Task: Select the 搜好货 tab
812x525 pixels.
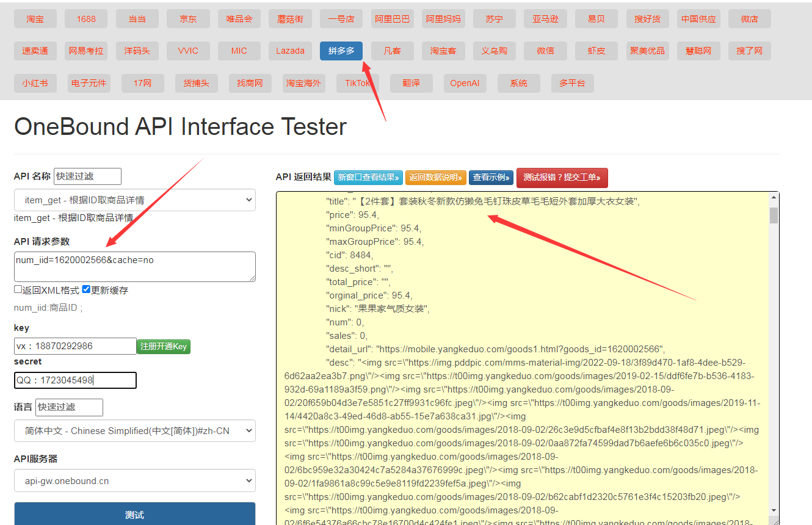Action: coord(647,19)
